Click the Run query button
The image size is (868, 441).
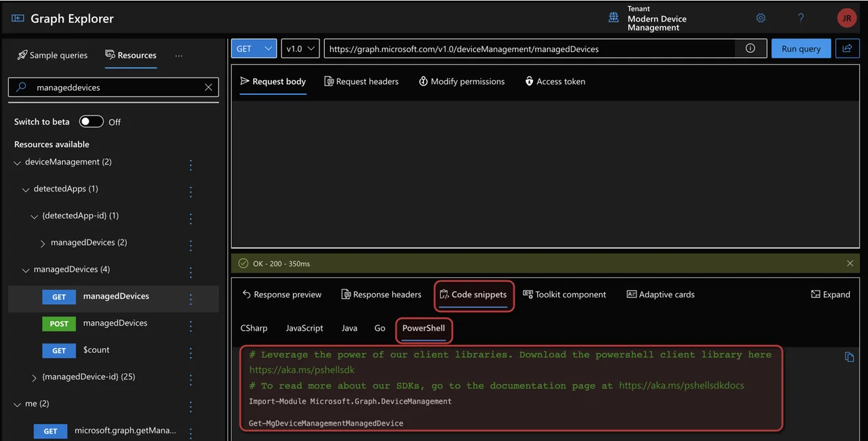801,48
